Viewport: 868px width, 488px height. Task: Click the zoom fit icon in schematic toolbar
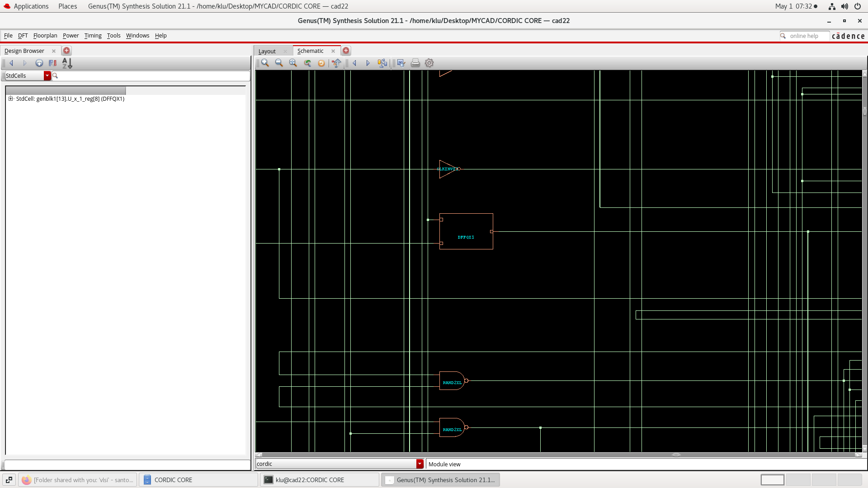coord(293,63)
